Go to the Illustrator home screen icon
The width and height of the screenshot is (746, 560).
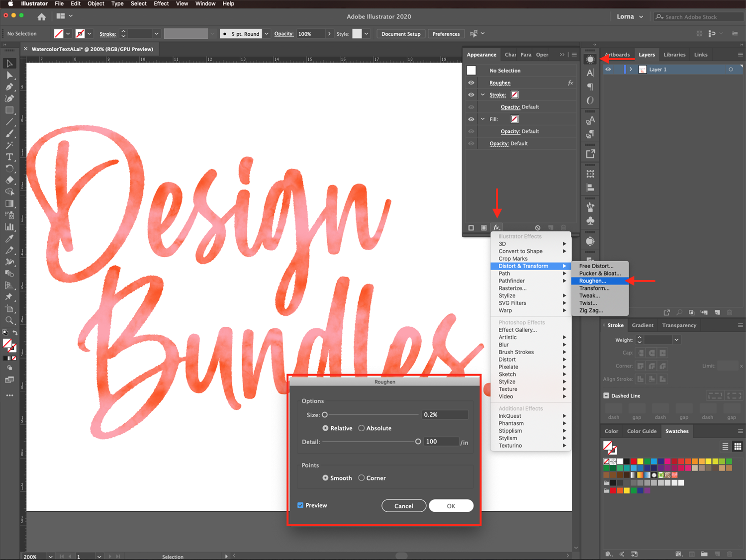42,16
